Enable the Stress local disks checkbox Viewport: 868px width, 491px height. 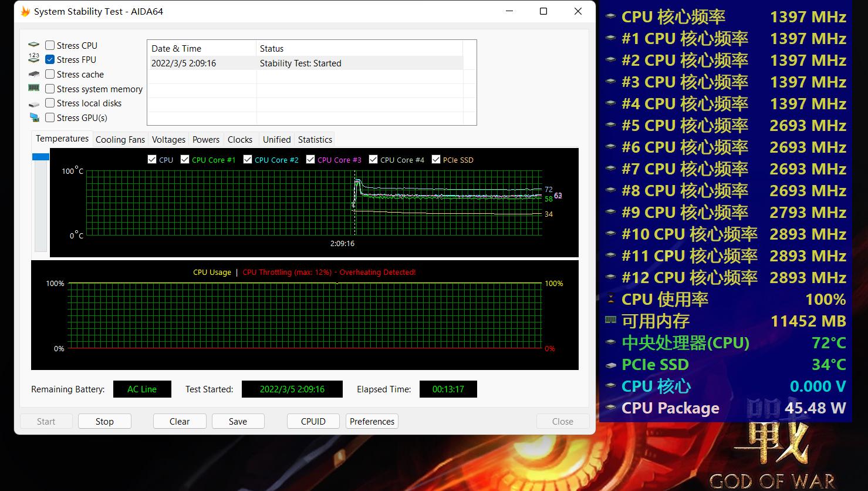tap(50, 103)
